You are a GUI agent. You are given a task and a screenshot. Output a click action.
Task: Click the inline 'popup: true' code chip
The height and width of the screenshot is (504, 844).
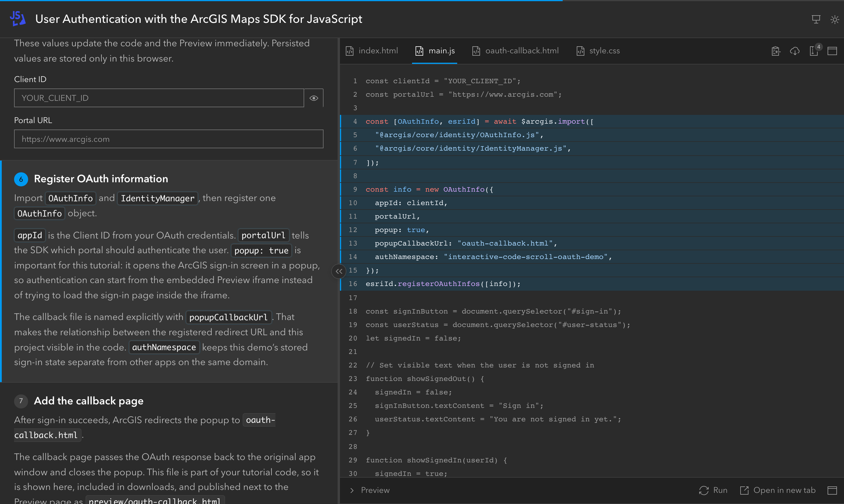click(261, 251)
